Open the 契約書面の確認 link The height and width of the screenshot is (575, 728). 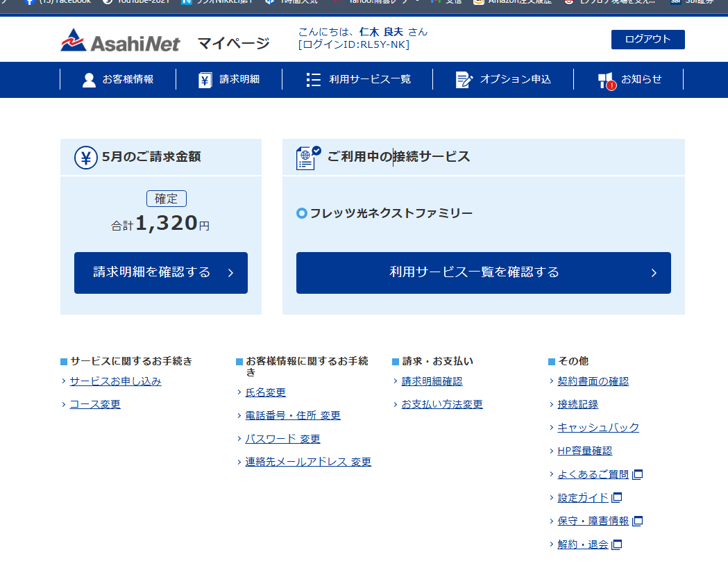click(593, 381)
